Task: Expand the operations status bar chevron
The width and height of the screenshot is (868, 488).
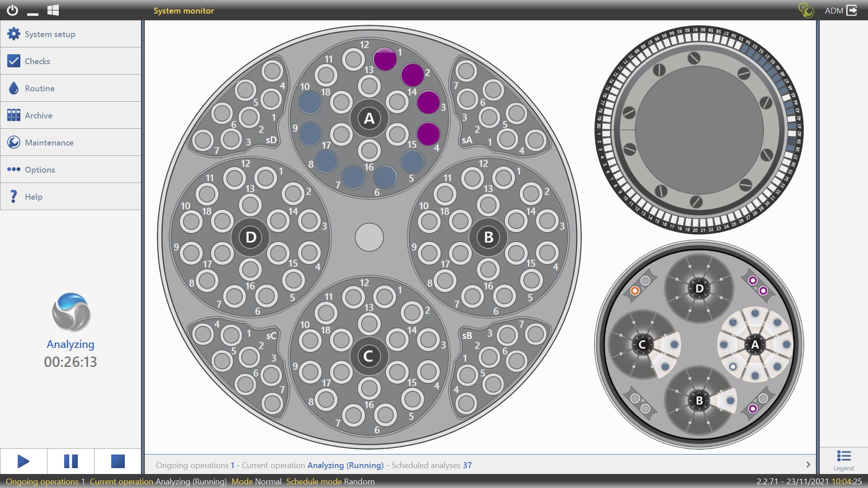Action: [808, 465]
